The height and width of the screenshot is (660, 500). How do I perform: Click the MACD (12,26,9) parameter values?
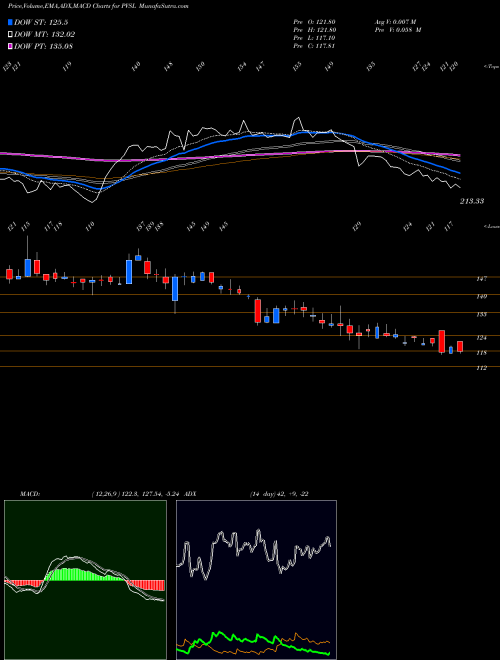pos(136,494)
